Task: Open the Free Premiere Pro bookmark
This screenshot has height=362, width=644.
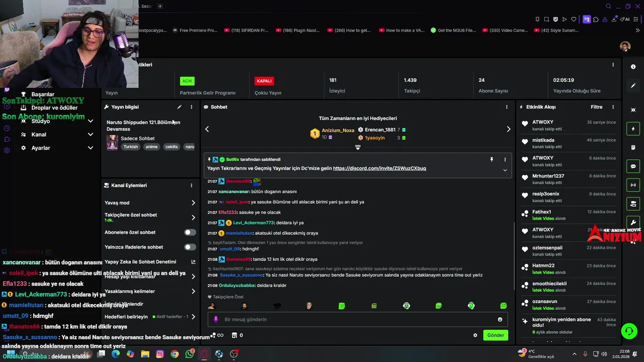Action: tap(194, 30)
